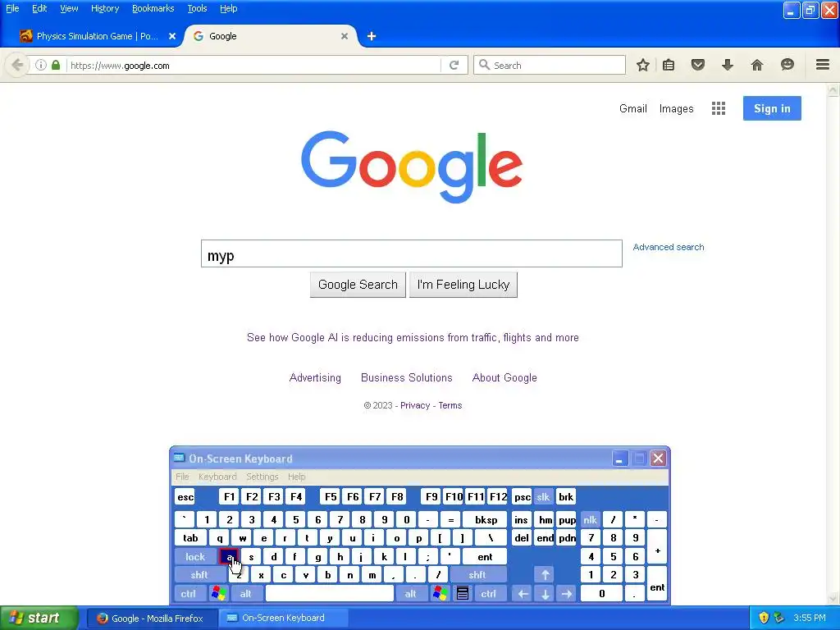Click the bksp key on keyboard
Screen dimensions: 840x630
pyautogui.click(x=486, y=519)
